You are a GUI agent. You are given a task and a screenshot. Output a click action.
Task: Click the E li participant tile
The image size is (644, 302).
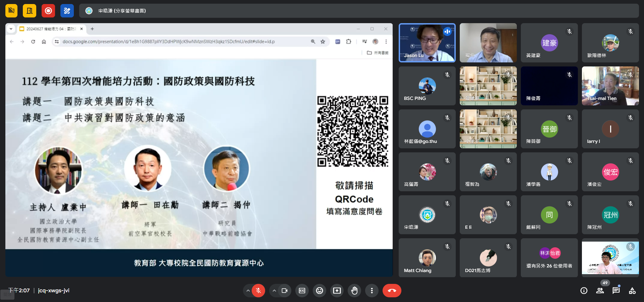pos(488,215)
